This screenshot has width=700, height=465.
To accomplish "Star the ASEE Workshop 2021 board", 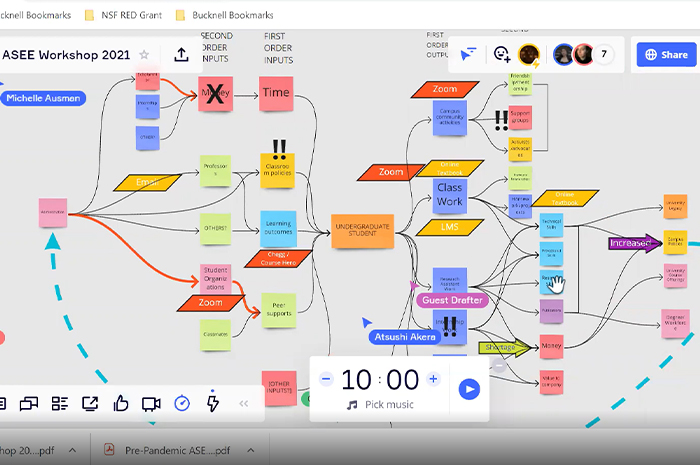I will pyautogui.click(x=144, y=55).
